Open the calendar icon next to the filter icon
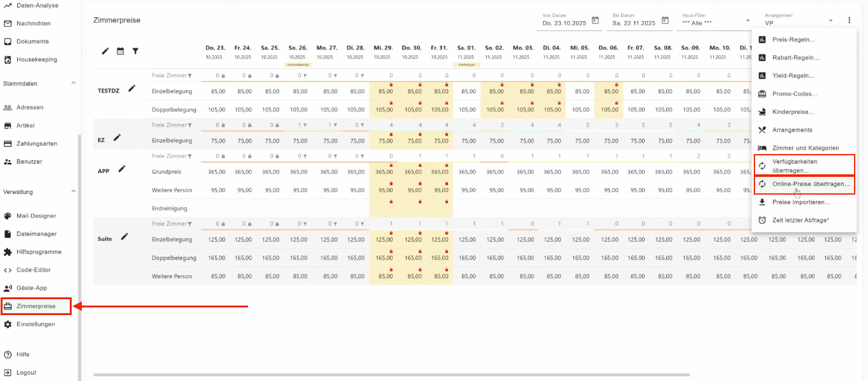This screenshot has height=381, width=868. [x=120, y=51]
